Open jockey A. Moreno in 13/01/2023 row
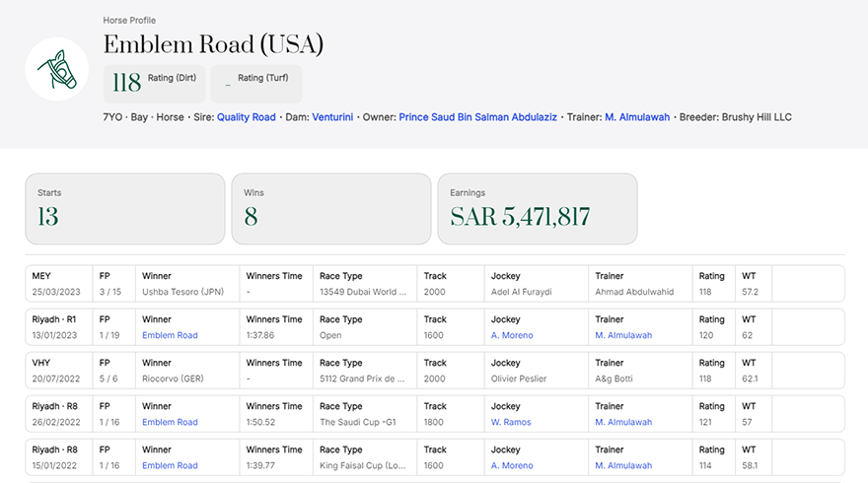 pos(512,335)
